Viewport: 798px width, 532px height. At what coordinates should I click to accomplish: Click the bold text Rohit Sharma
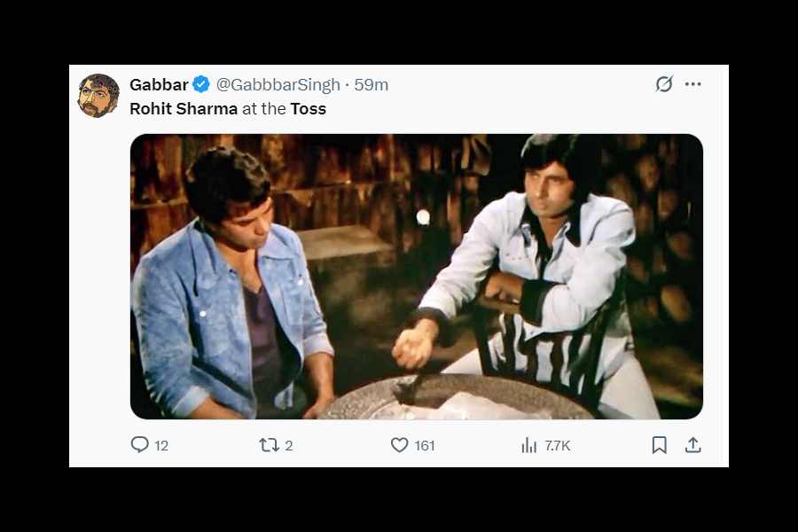[x=184, y=109]
